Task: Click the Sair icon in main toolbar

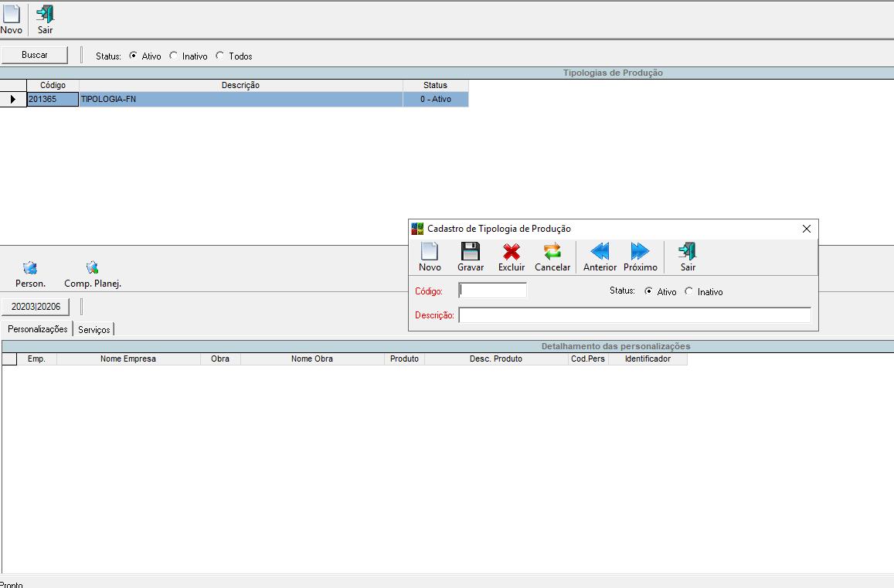Action: point(46,15)
